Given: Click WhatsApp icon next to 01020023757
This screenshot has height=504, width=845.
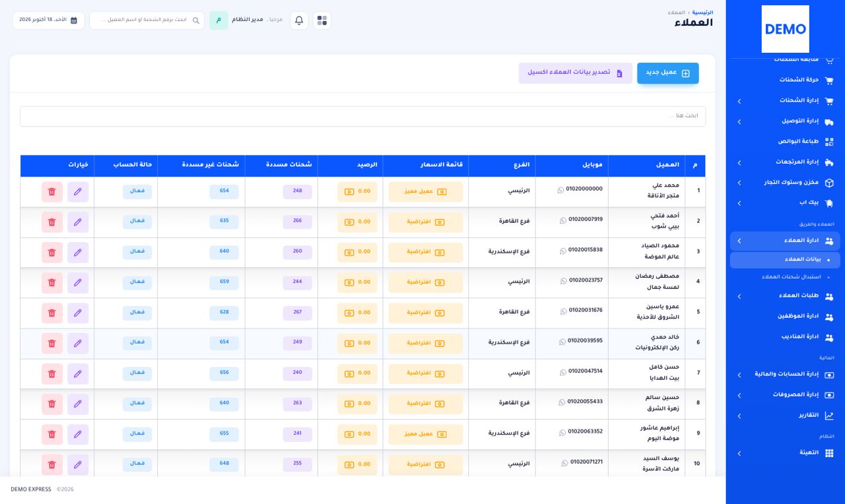Looking at the screenshot, I should (x=563, y=281).
